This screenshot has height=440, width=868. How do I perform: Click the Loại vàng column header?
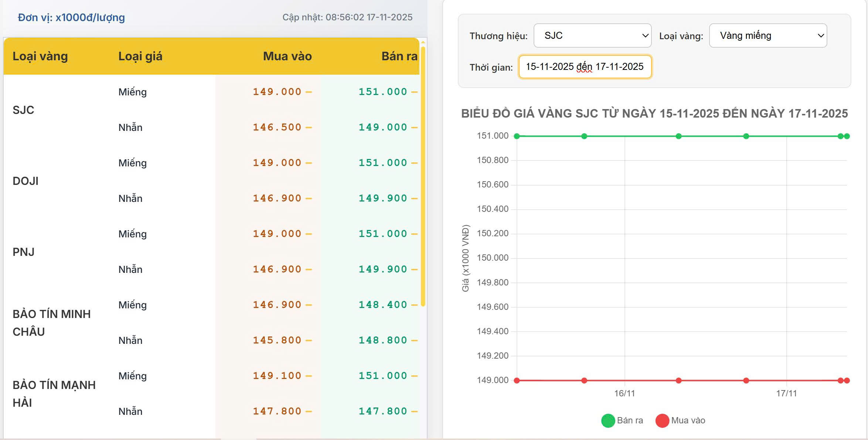click(x=40, y=56)
